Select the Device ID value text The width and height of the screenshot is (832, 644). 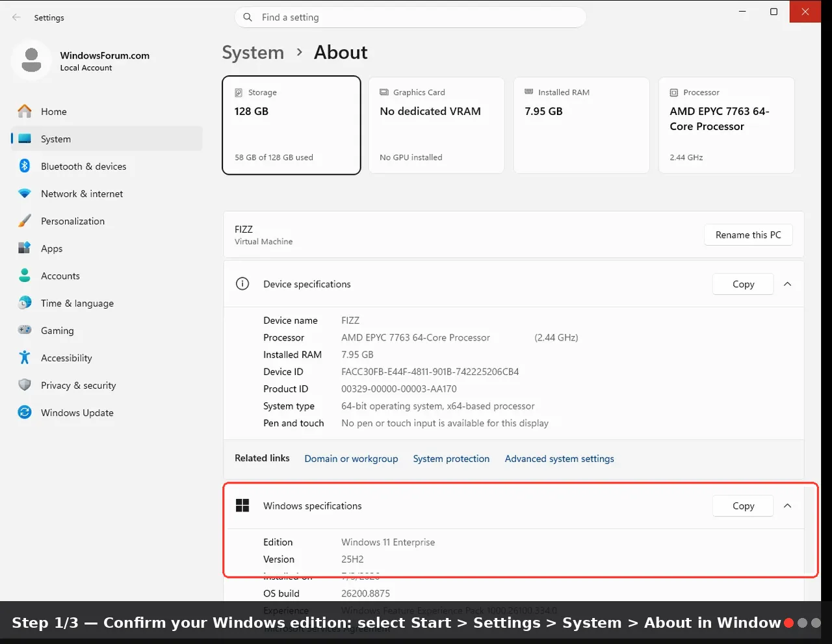tap(430, 372)
